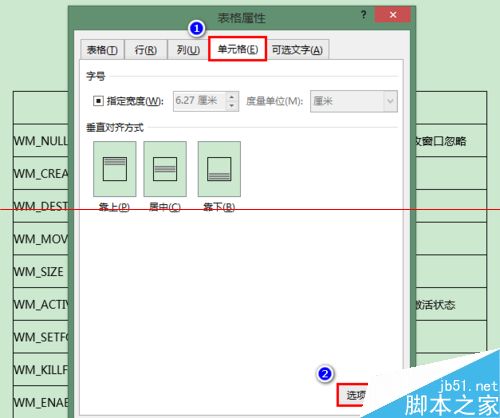Click the cell text ending 窗口忽略
This screenshot has width=500, height=418.
tap(441, 141)
